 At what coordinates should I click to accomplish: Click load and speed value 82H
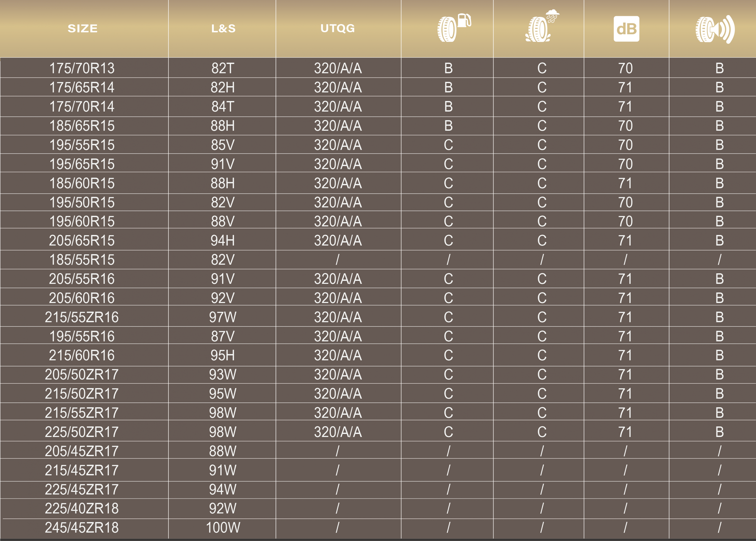point(223,87)
